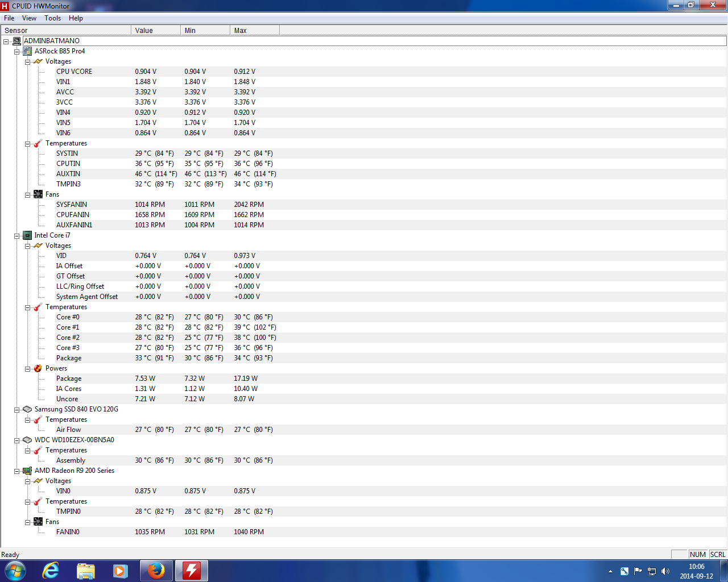This screenshot has width=728, height=582.
Task: Open the volume control in the system tray
Action: tap(665, 571)
